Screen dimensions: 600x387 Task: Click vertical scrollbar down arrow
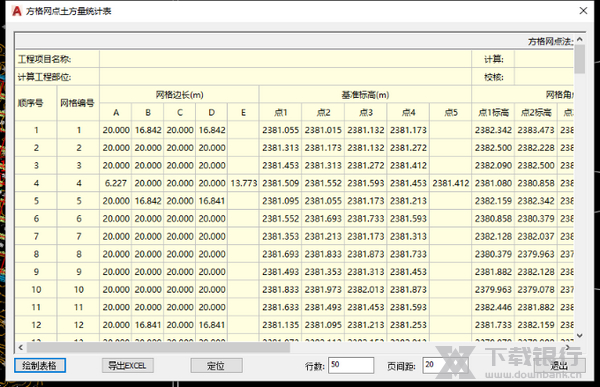pos(580,335)
